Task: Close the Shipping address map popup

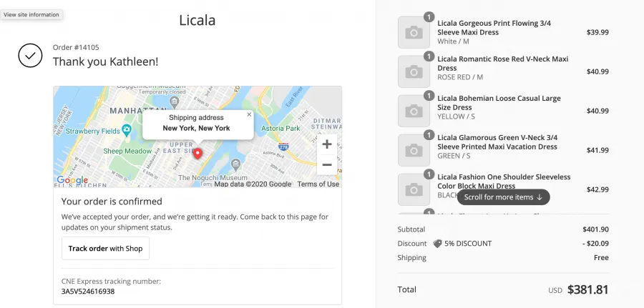Action: click(249, 115)
